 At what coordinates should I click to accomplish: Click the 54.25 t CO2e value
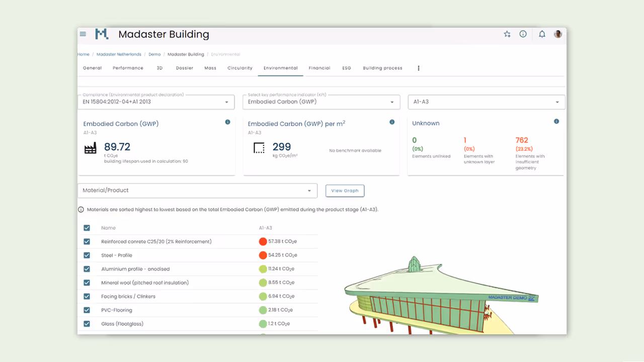pyautogui.click(x=283, y=255)
